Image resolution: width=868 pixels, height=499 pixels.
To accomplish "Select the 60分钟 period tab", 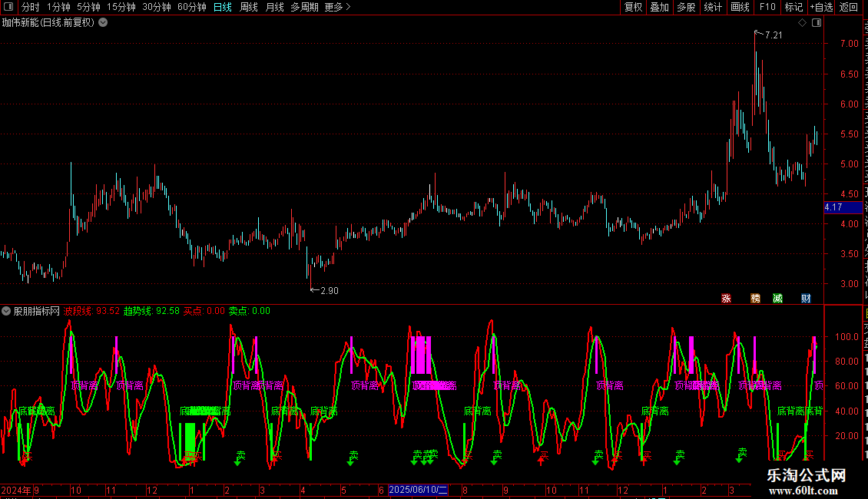I will pos(192,7).
